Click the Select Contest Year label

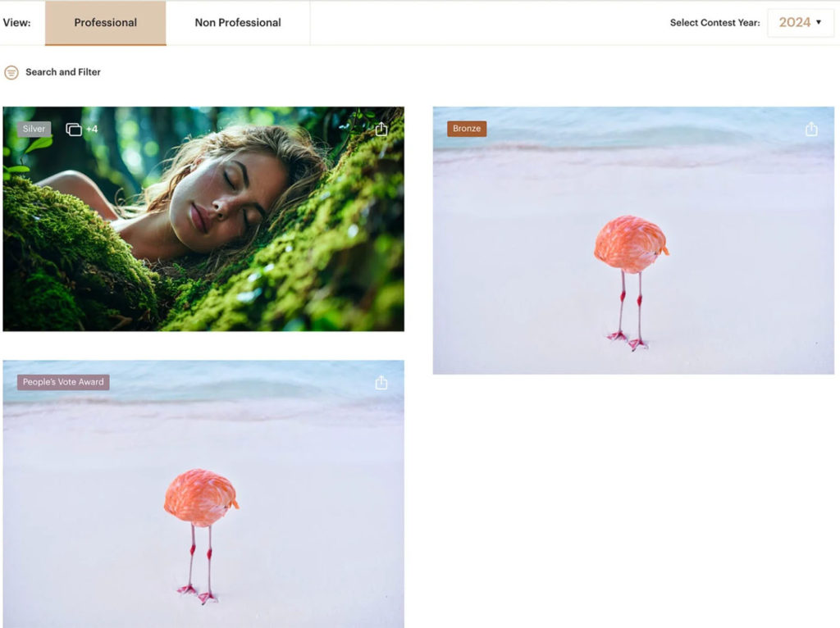click(x=714, y=23)
